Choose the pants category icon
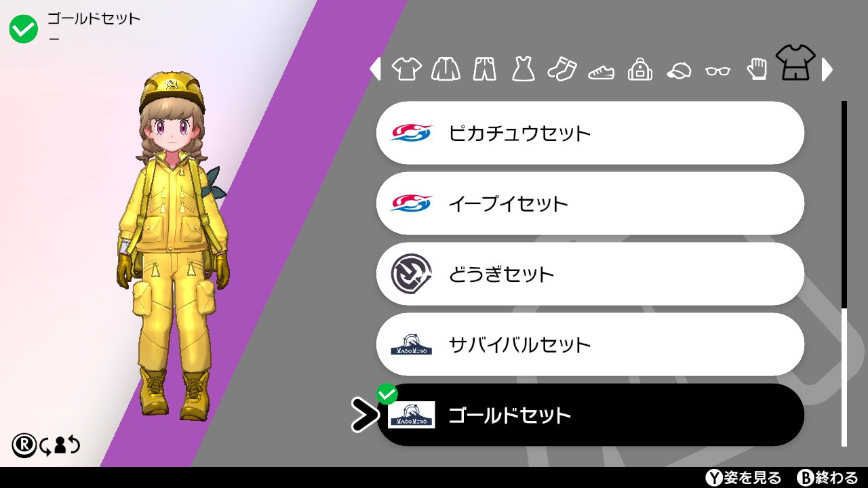 tap(485, 69)
